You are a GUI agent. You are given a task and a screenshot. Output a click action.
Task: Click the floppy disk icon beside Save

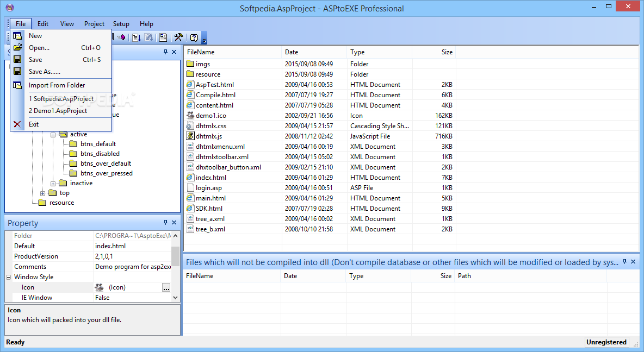tap(17, 60)
